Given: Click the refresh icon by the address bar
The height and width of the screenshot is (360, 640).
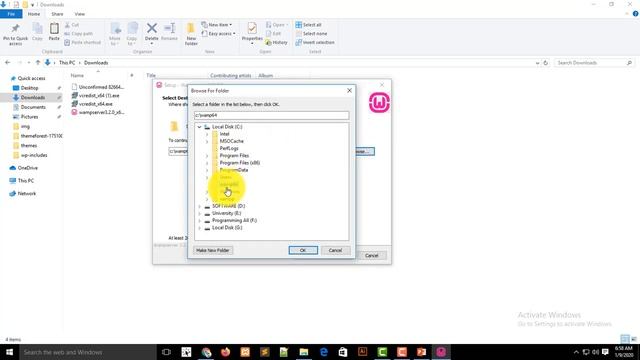Looking at the screenshot, I should point(545,63).
